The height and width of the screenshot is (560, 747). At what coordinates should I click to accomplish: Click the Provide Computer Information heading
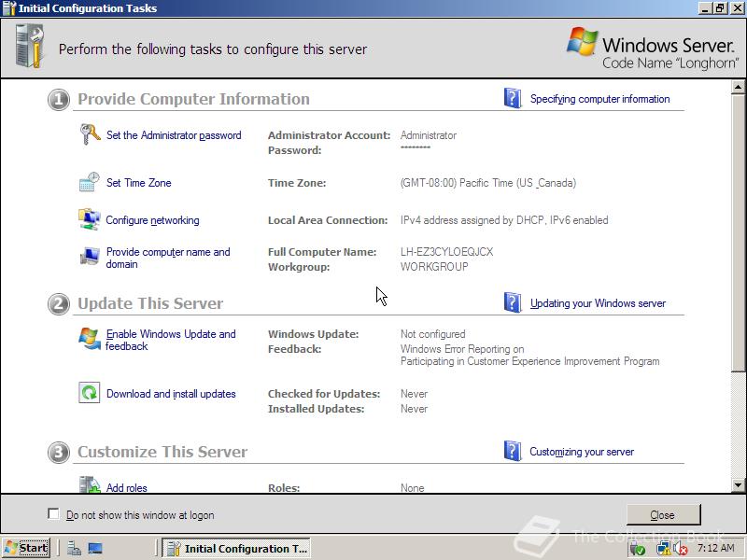coord(193,99)
